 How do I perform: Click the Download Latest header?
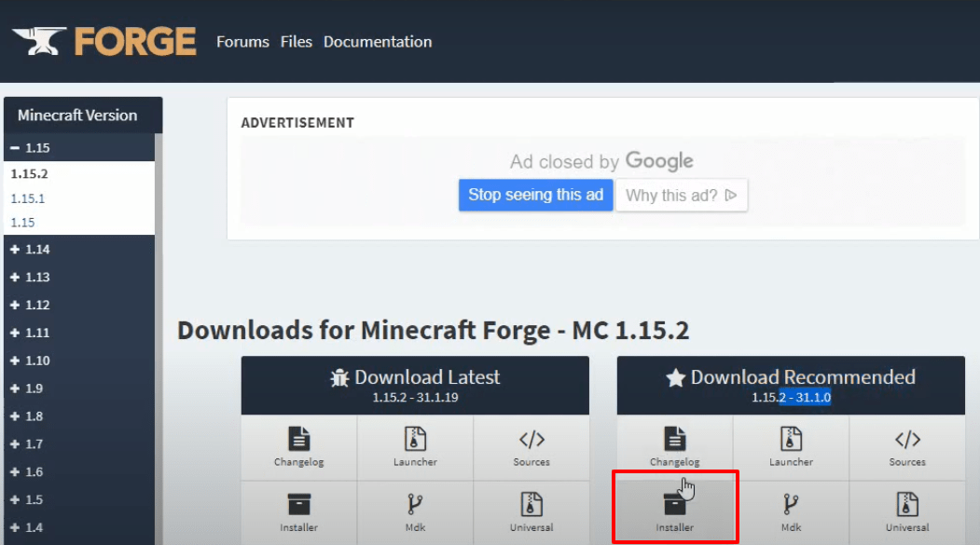(415, 385)
